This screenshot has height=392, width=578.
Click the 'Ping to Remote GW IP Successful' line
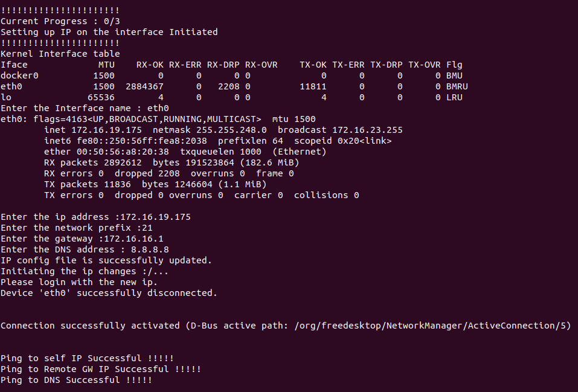pos(101,369)
